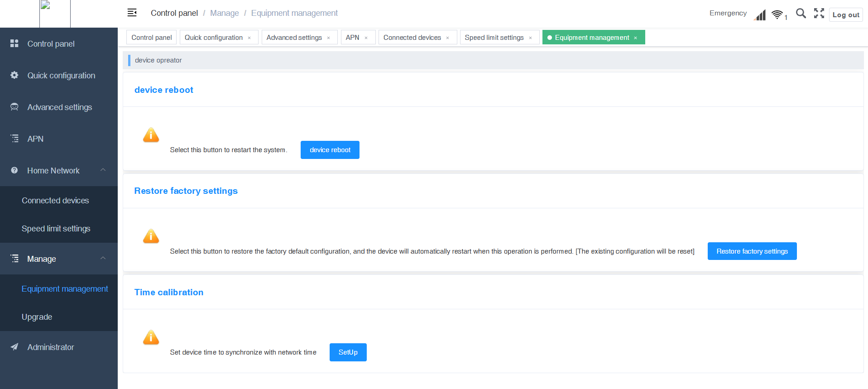
Task: Click the sidebar collapse hamburger icon
Action: 132,13
